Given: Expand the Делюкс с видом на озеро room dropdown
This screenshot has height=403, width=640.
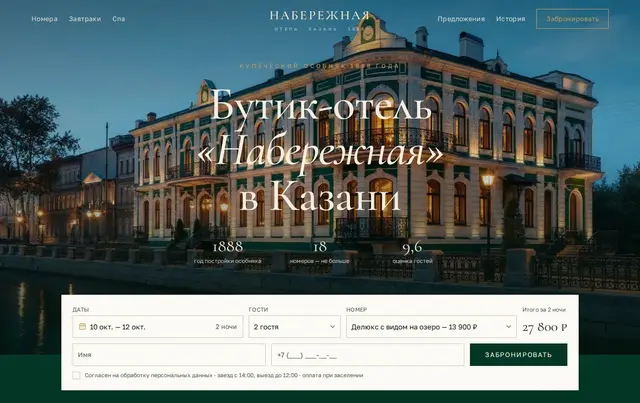Looking at the screenshot, I should [x=431, y=327].
